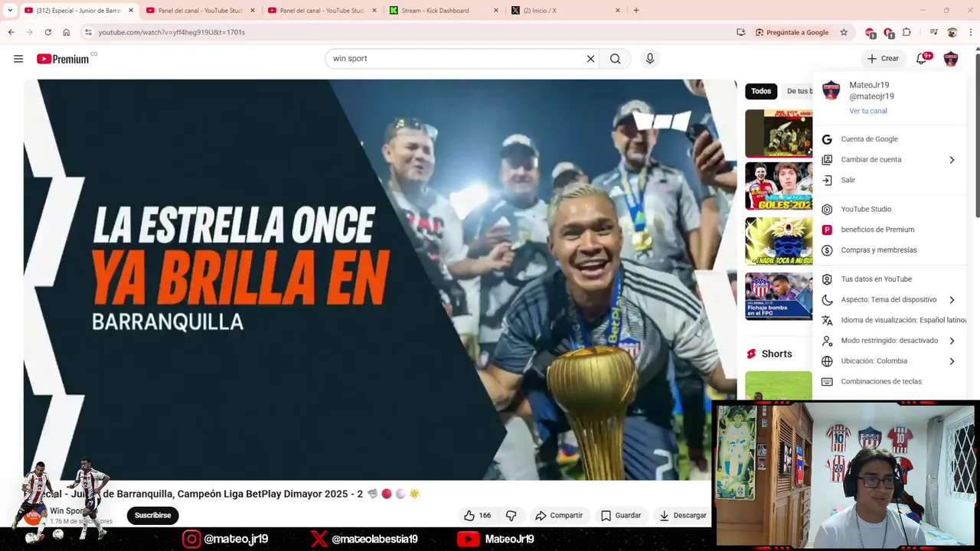The height and width of the screenshot is (551, 980).
Task: Clear the 'win sport' search text
Action: coord(590,59)
